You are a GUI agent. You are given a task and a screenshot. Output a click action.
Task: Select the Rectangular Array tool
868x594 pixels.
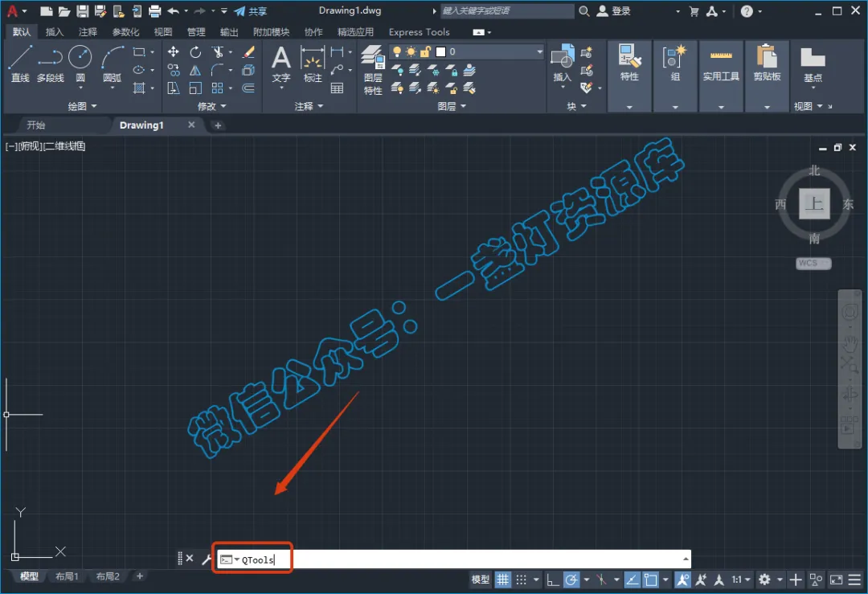218,88
